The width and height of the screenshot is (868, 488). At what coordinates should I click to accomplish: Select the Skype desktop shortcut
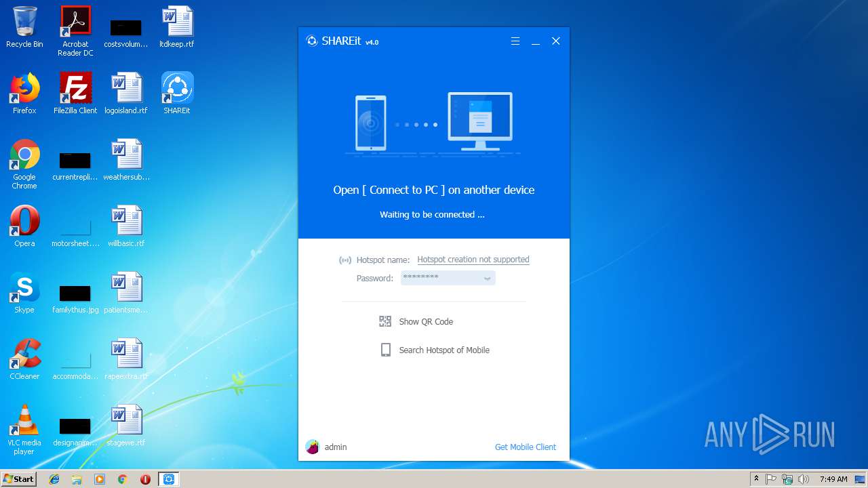point(24,293)
